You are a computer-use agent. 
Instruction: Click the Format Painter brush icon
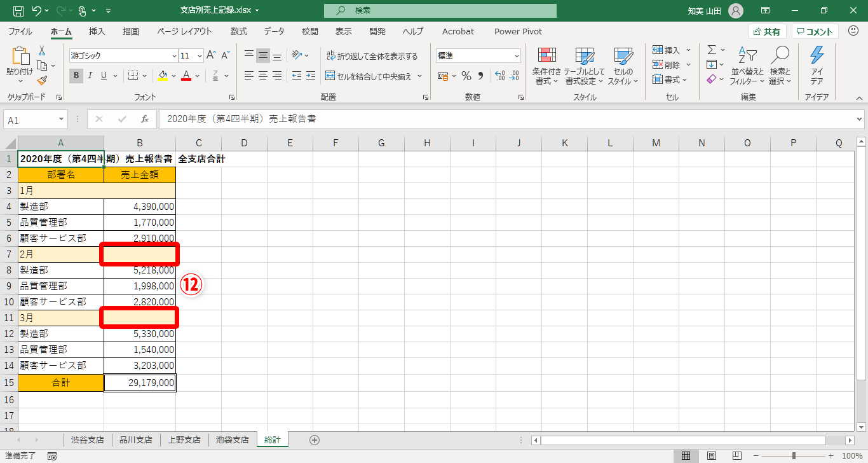coord(42,80)
